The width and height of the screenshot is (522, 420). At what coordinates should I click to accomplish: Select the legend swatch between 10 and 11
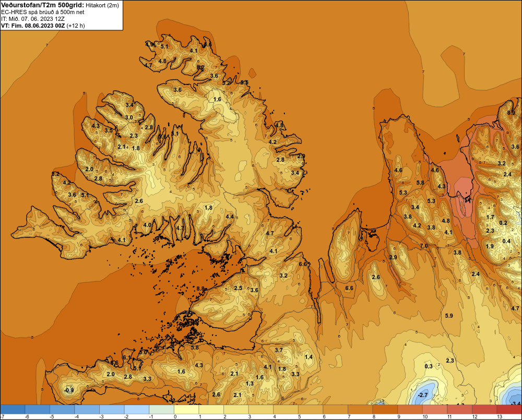[435, 410]
